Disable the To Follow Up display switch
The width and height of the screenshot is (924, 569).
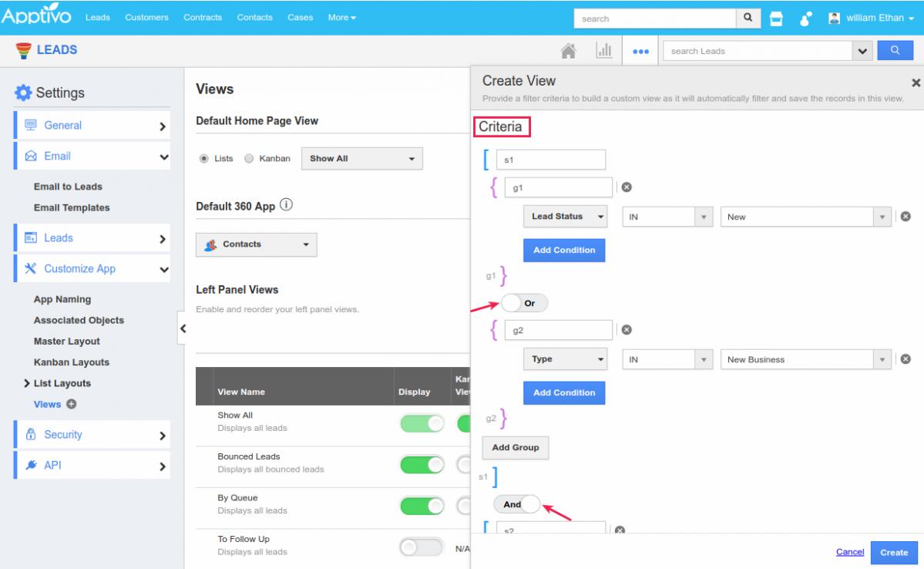[x=422, y=547]
